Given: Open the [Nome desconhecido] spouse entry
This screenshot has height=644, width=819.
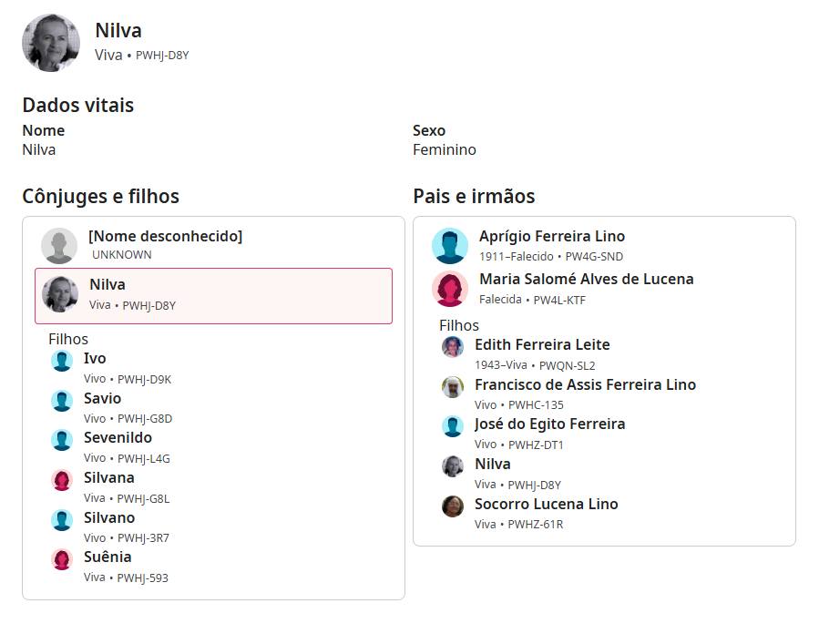Looking at the screenshot, I should (165, 237).
